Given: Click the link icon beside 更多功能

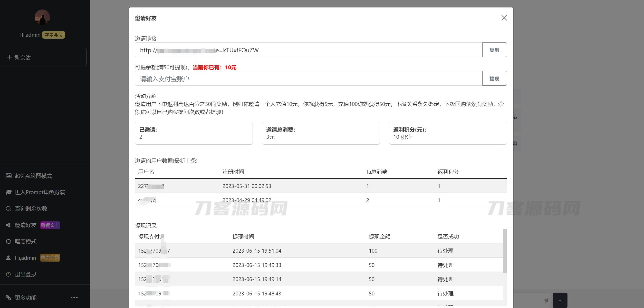Looking at the screenshot, I should (x=8, y=297).
